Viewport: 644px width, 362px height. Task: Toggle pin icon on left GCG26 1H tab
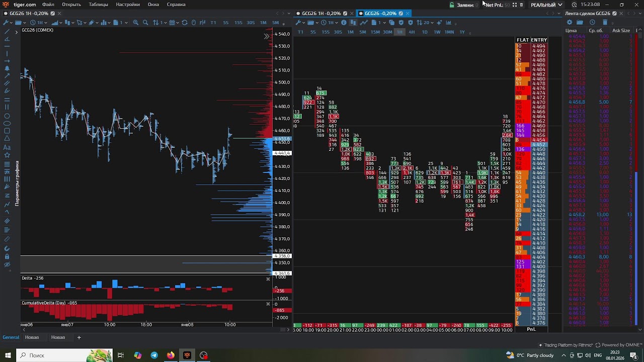[52, 13]
